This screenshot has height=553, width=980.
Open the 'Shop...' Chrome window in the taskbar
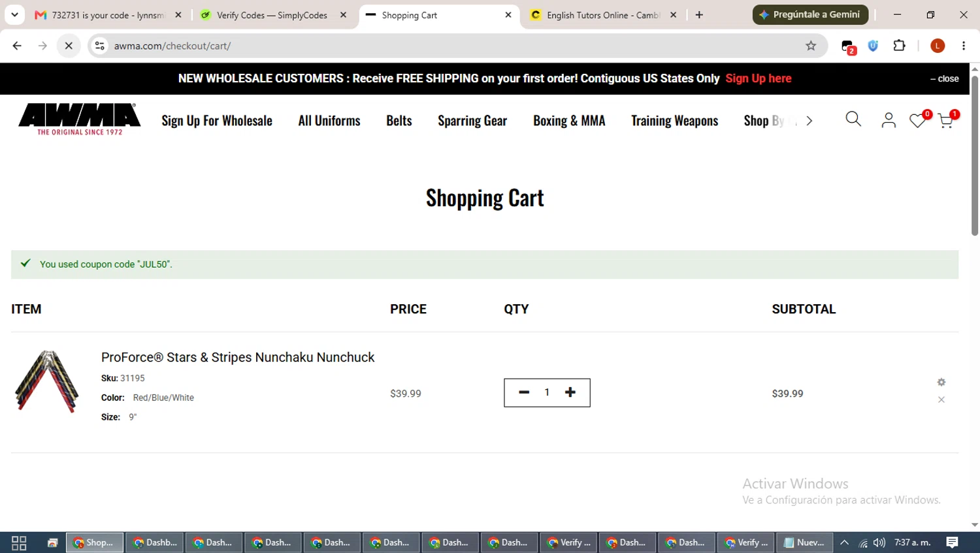point(95,543)
